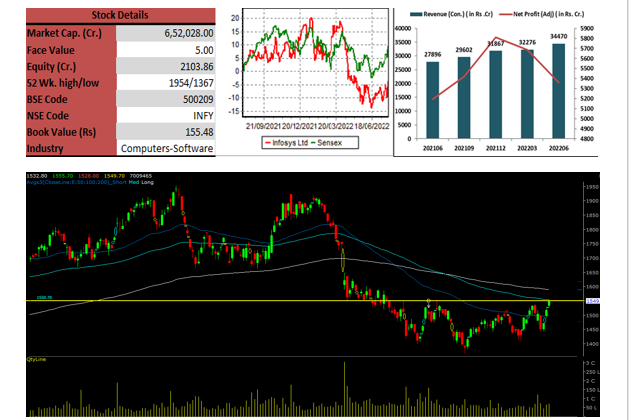This screenshot has width=629, height=420.
Task: Select the 32276 revenue data label
Action: pos(527,42)
